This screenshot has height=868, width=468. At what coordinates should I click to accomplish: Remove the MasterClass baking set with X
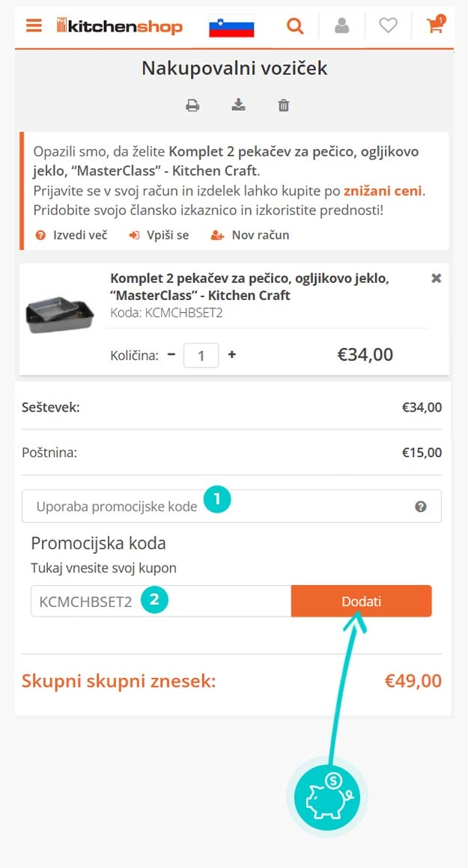pyautogui.click(x=436, y=278)
